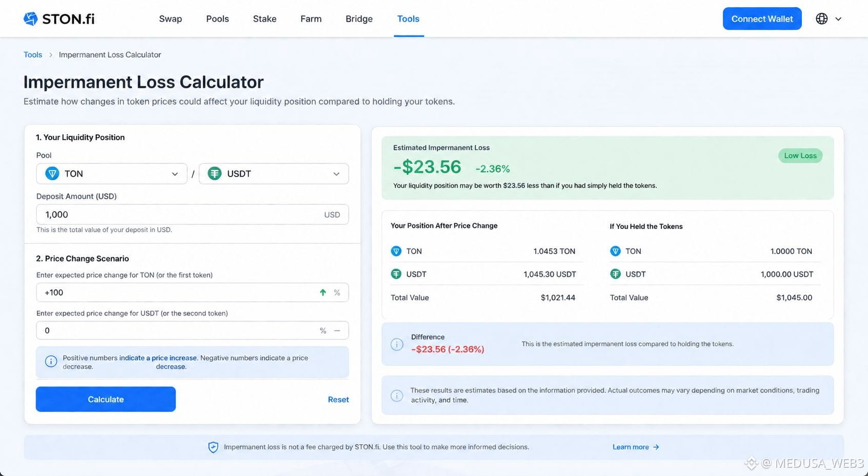Click the 1. Your Liquidity Position heading
Screen dimensions: 868x476
(80, 137)
